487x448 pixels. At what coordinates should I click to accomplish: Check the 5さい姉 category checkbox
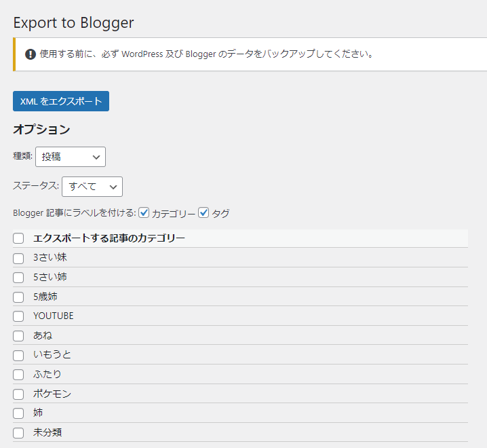[18, 277]
